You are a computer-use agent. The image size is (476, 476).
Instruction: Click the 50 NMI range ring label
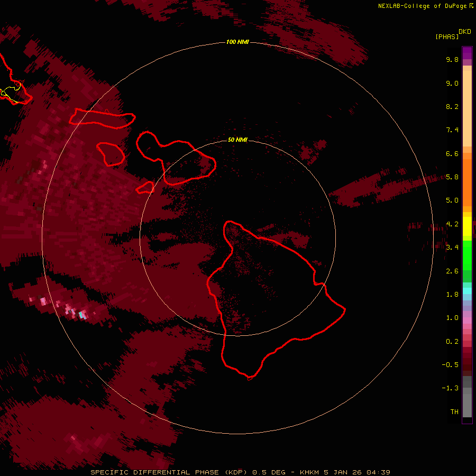[237, 140]
